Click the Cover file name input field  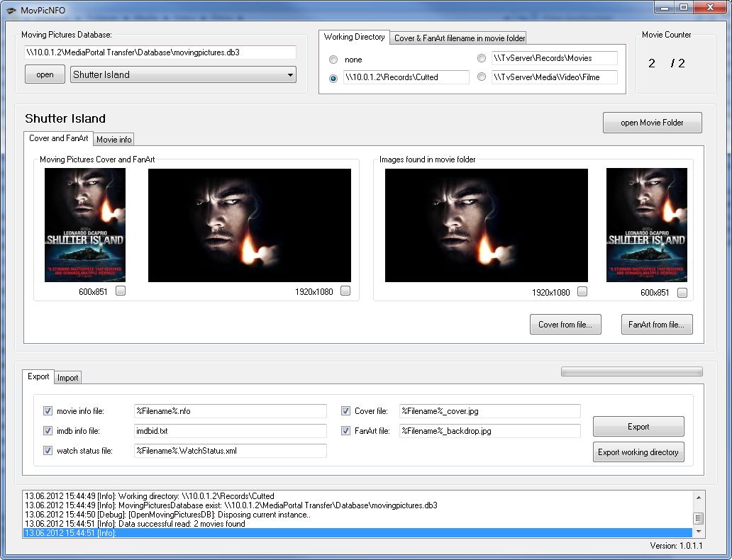click(489, 411)
